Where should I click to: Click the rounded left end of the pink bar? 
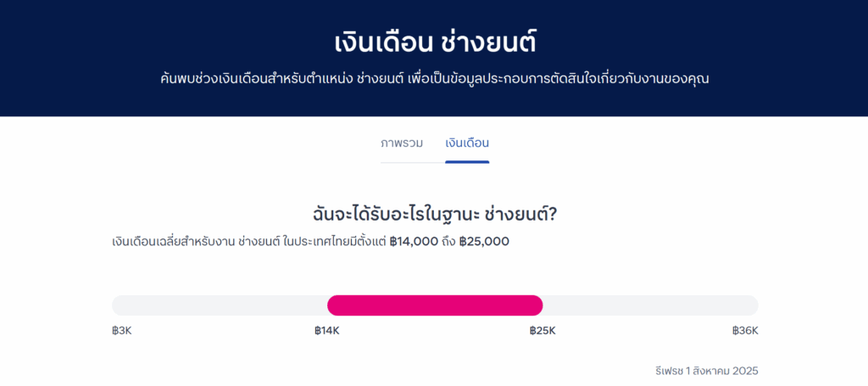pos(334,305)
